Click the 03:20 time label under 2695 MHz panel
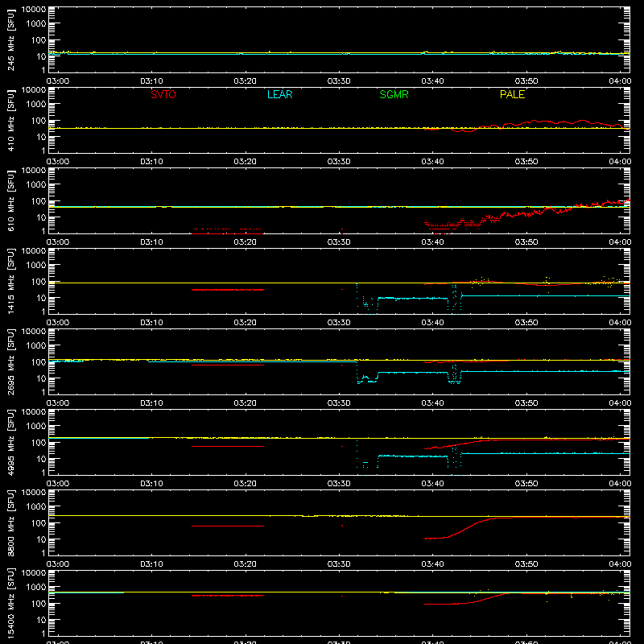The width and height of the screenshot is (644, 644). click(x=246, y=403)
